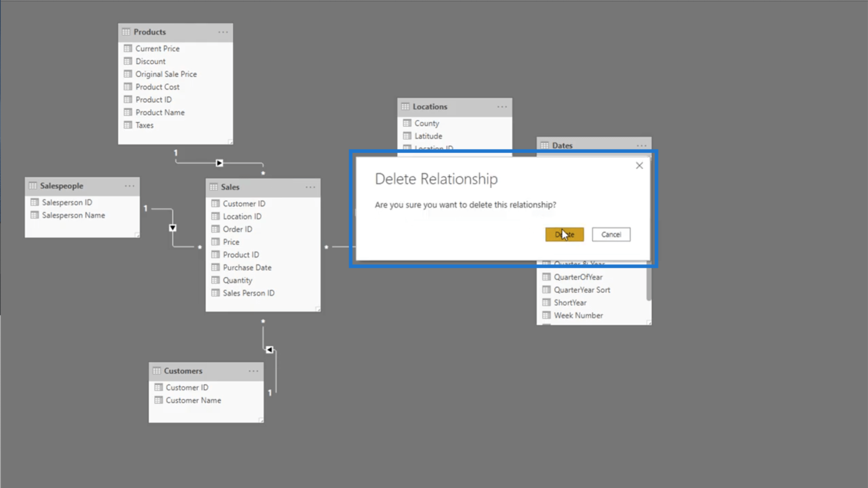868x488 pixels.
Task: Click Sales table Product ID field icon
Action: point(215,255)
